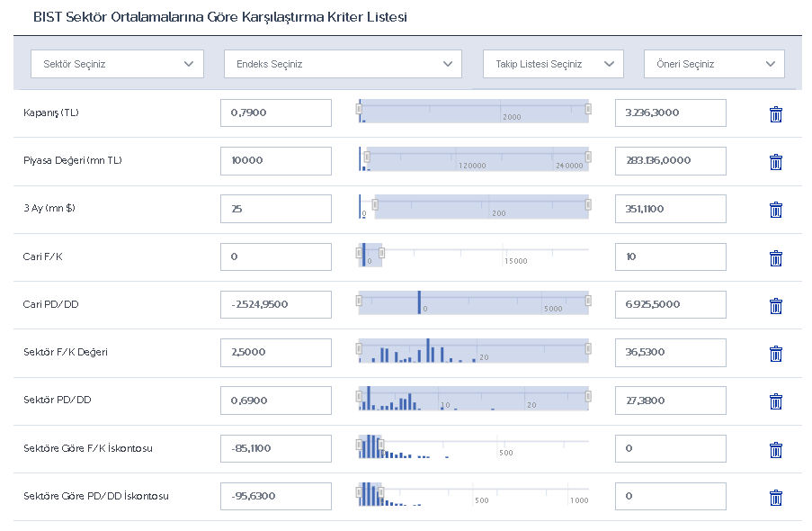Open the Sektör Seçiniz dropdown
Screen dimensions: 812x531
(112, 64)
